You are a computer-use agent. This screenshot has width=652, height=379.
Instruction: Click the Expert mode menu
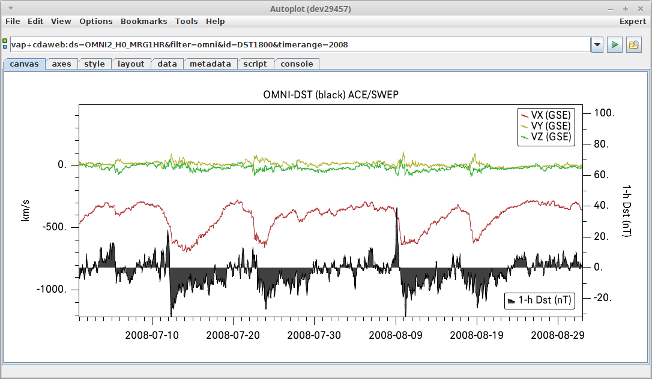pyautogui.click(x=632, y=21)
